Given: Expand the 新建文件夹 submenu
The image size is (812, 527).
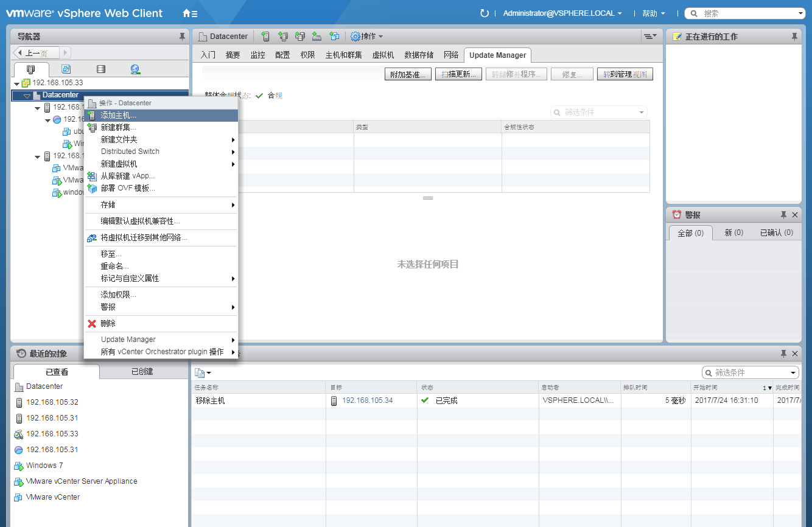Looking at the screenshot, I should click(161, 139).
